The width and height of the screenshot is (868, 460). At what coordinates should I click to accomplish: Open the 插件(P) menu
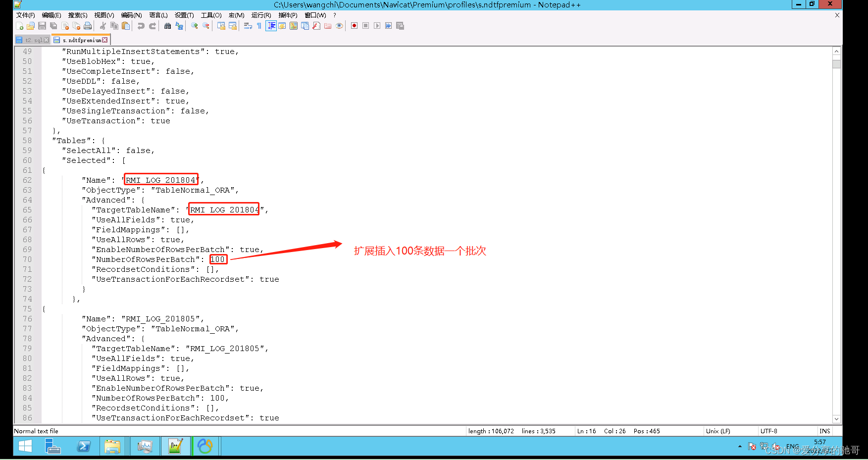click(x=288, y=15)
